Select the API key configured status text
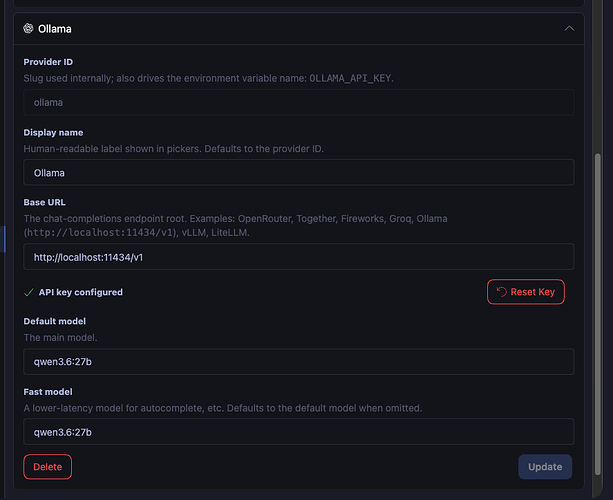 81,292
